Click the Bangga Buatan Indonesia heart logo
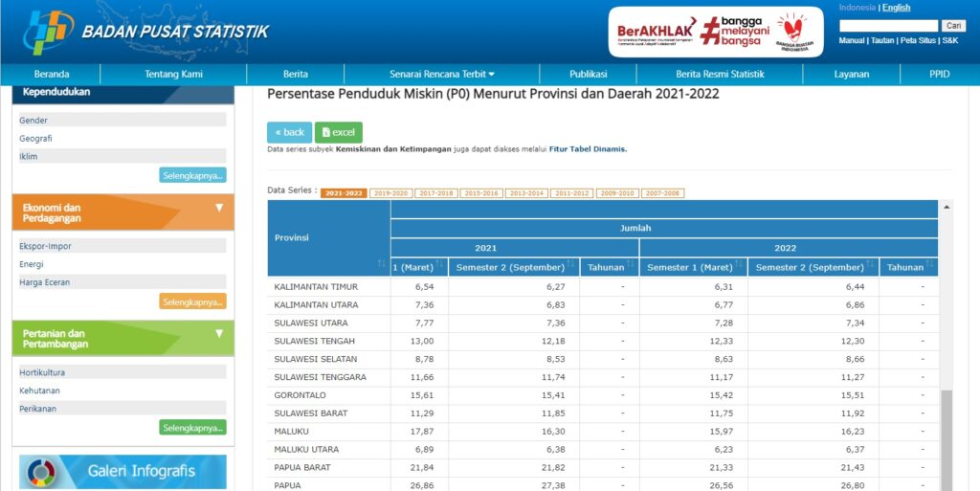Viewport: 980px width, 491px height. pyautogui.click(x=791, y=32)
